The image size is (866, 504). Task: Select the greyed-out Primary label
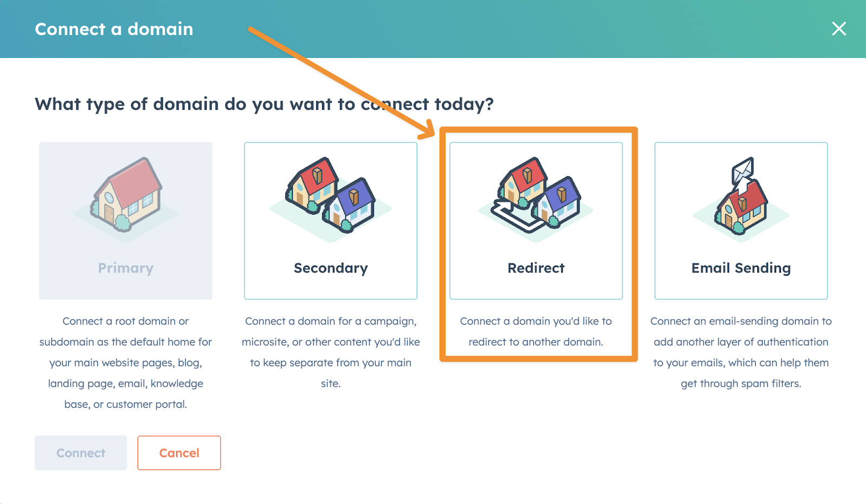[126, 268]
